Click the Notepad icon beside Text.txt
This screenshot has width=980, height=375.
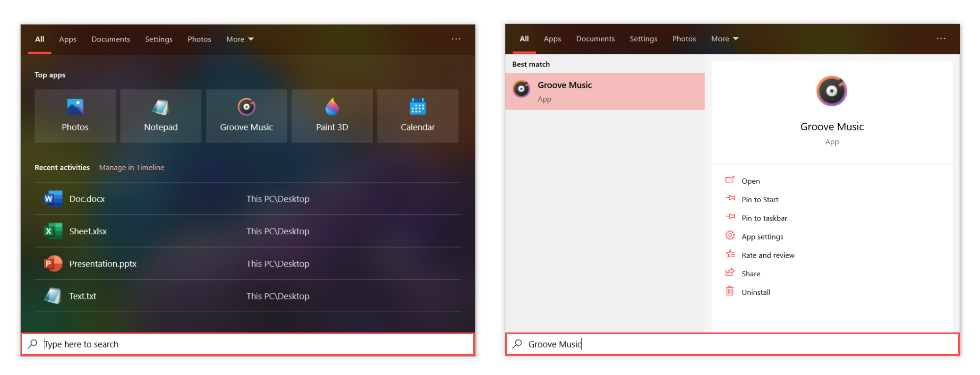[53, 296]
